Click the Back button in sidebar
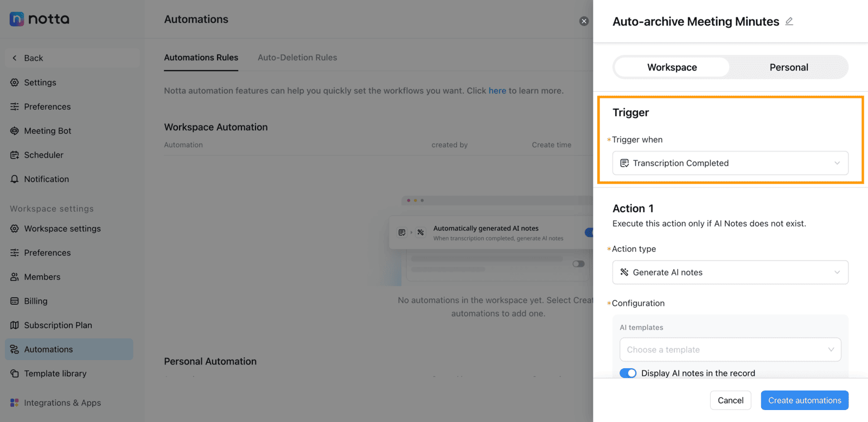The height and width of the screenshot is (422, 868). [x=72, y=58]
